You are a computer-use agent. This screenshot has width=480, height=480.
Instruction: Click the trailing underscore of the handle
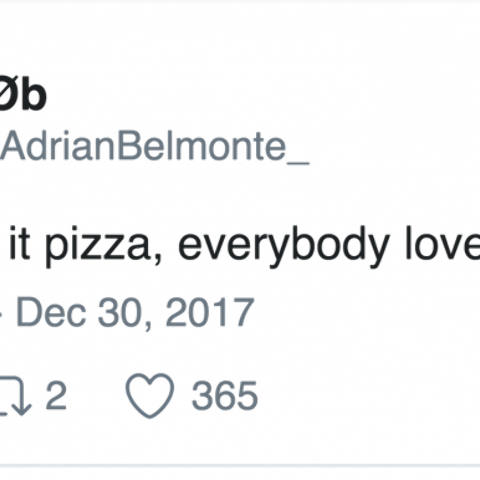point(298,163)
